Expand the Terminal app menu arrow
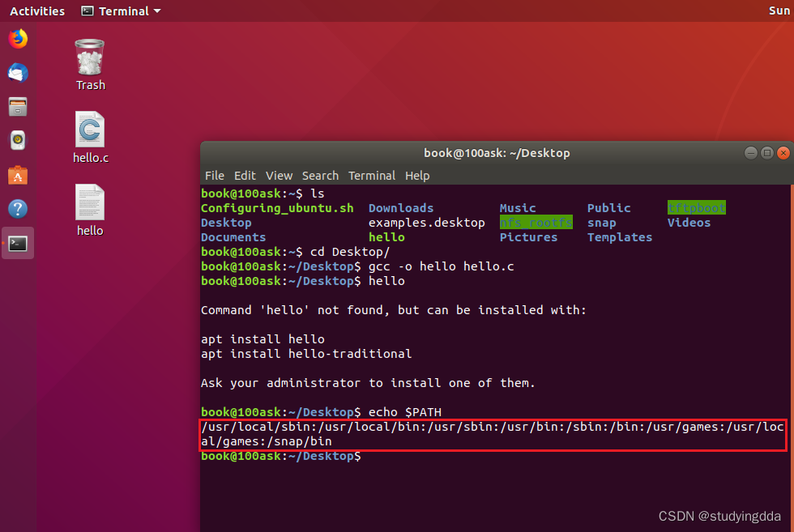Screen dimensions: 794x532 157,11
